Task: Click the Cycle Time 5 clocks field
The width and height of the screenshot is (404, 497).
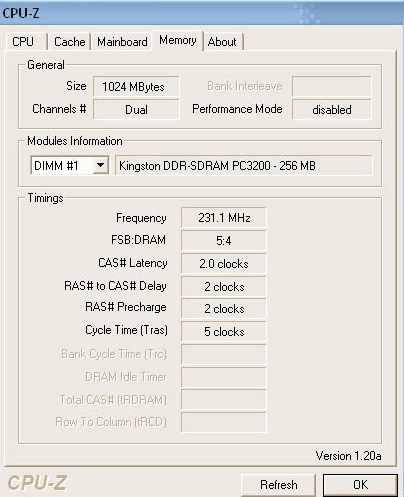Action: 224,332
